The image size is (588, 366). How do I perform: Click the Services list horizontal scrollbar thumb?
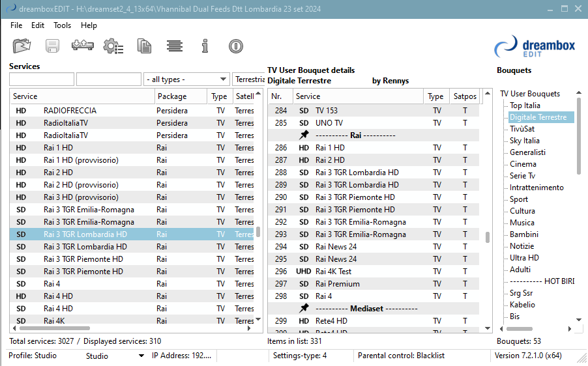click(x=54, y=328)
